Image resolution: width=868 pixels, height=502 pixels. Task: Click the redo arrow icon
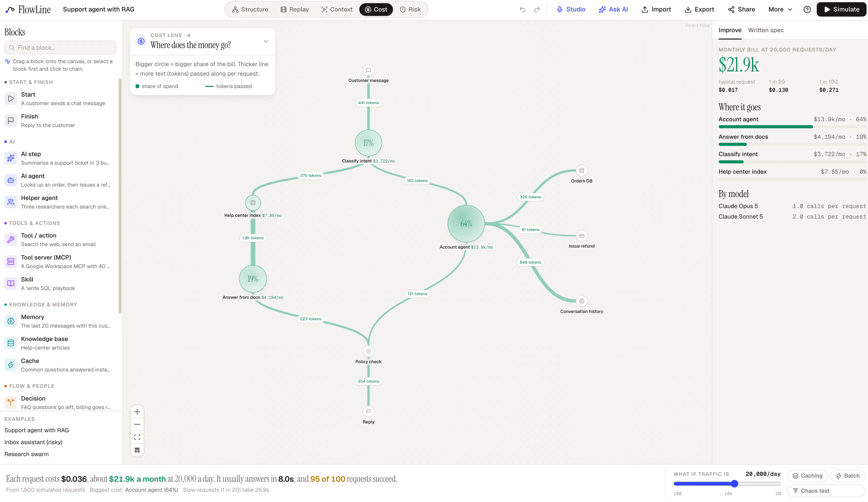coord(537,9)
